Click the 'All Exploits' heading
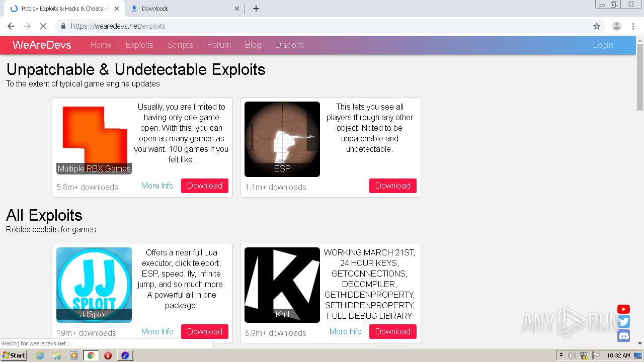 tap(44, 215)
